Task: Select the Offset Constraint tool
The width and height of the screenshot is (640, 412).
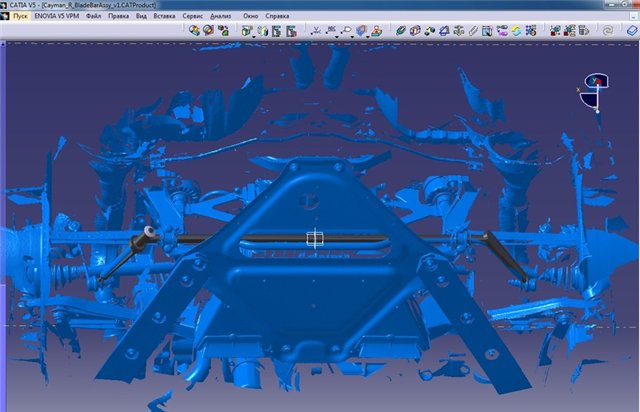Action: tap(428, 31)
